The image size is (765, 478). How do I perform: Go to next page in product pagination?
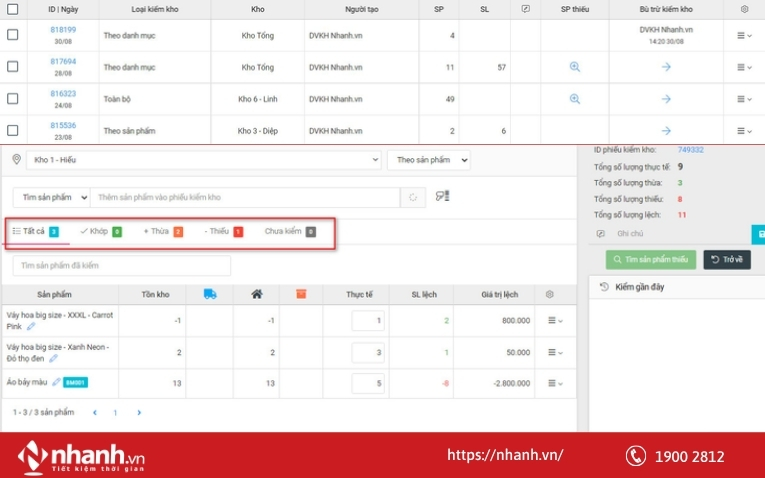coord(138,412)
